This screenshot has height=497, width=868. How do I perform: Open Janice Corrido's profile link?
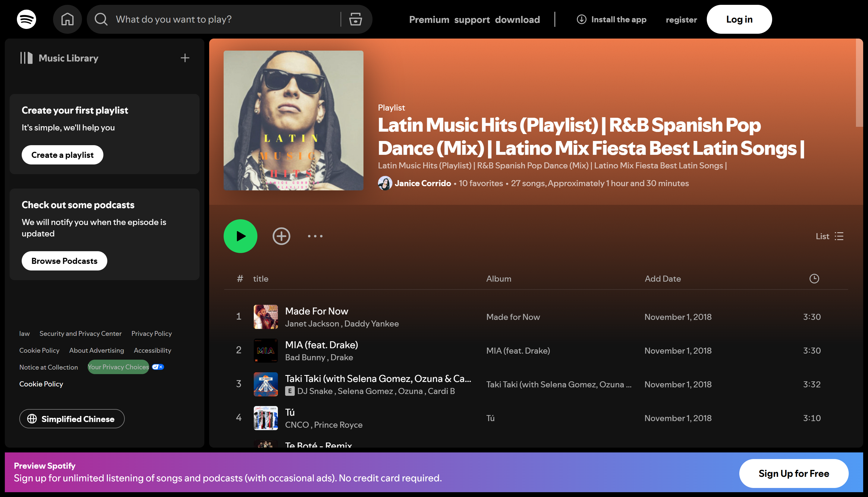pyautogui.click(x=423, y=183)
